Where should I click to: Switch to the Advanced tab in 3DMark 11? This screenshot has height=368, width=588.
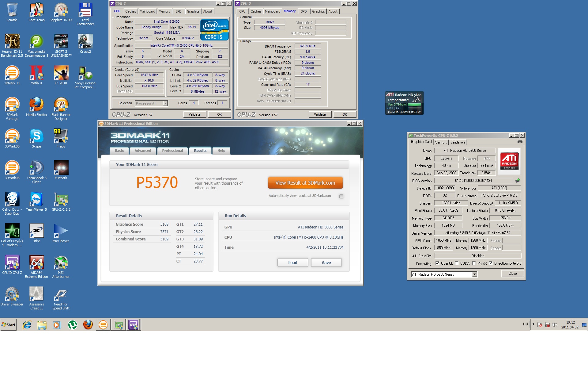(x=143, y=151)
